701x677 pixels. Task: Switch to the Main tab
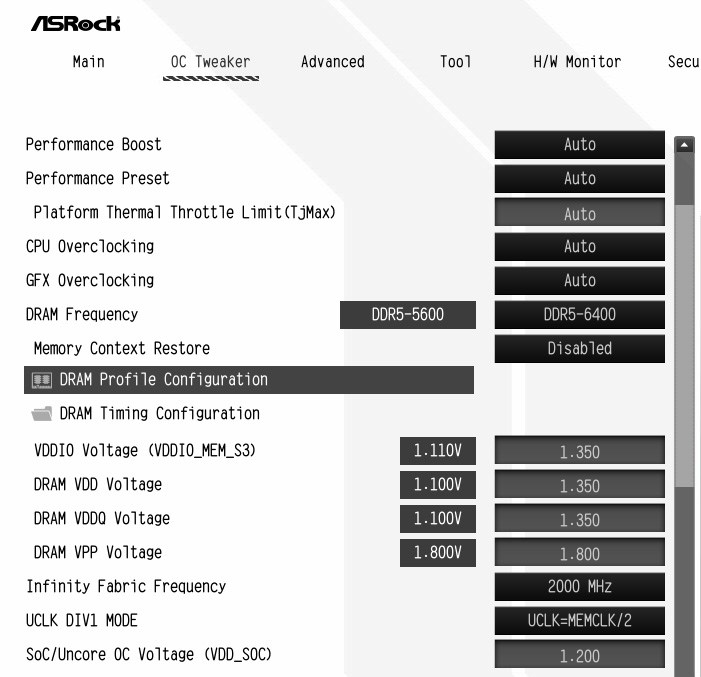tap(89, 62)
